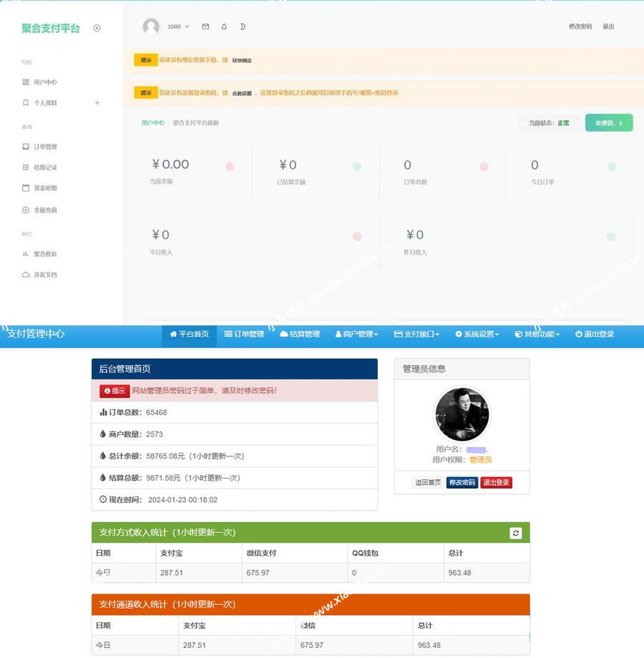Screen dimensions: 644x658
Task: Expand the 商户管理 dropdown menu
Action: coord(357,334)
